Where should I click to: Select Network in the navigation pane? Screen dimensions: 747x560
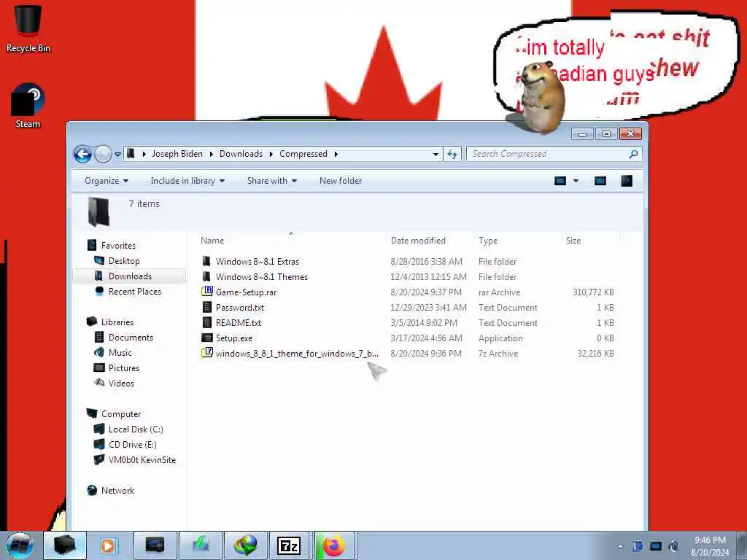[x=117, y=491]
